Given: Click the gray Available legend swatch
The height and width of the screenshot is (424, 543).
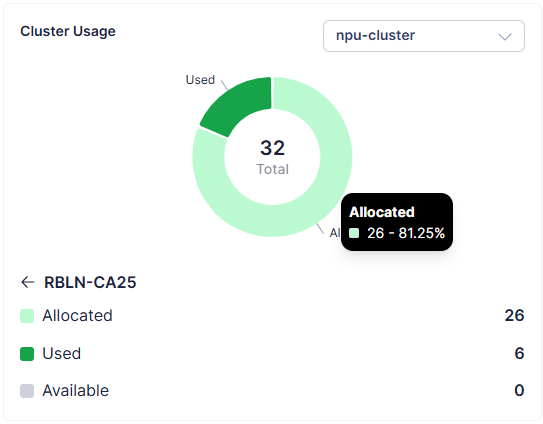Looking at the screenshot, I should (27, 391).
